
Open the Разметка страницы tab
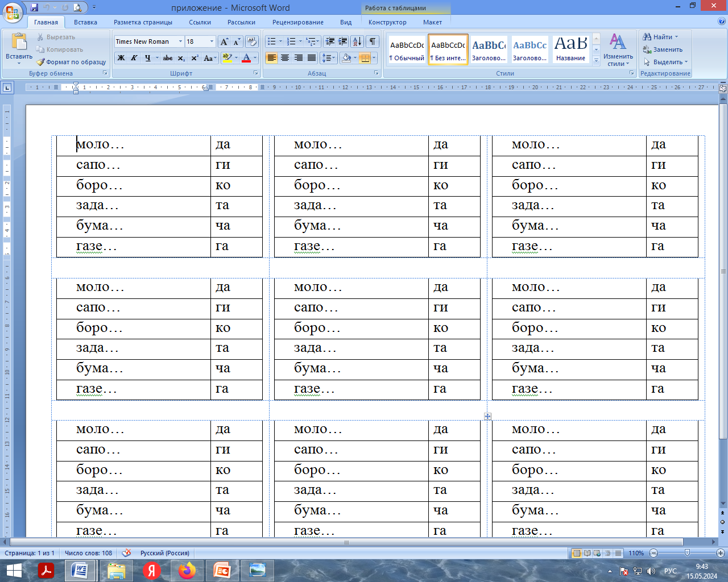[143, 22]
